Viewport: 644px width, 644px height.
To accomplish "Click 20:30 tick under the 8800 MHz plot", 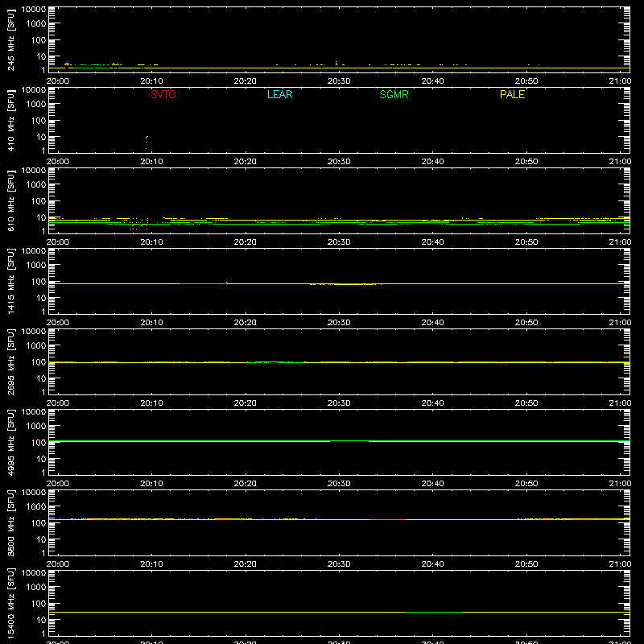I will [x=339, y=564].
